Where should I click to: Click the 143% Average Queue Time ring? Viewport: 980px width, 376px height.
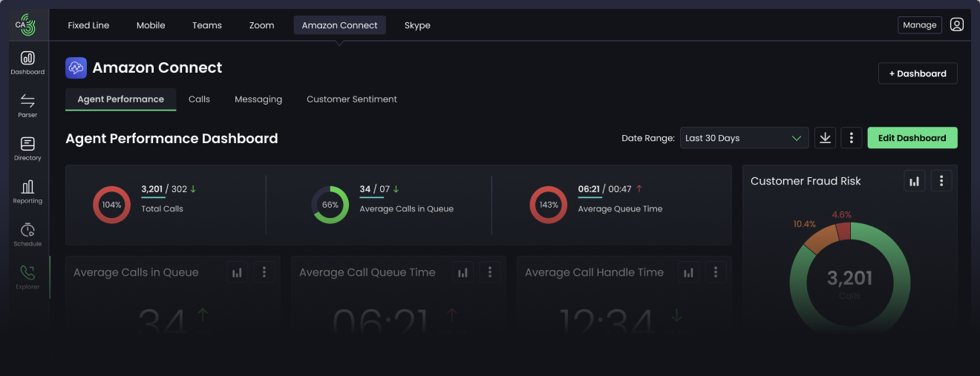[x=549, y=205]
